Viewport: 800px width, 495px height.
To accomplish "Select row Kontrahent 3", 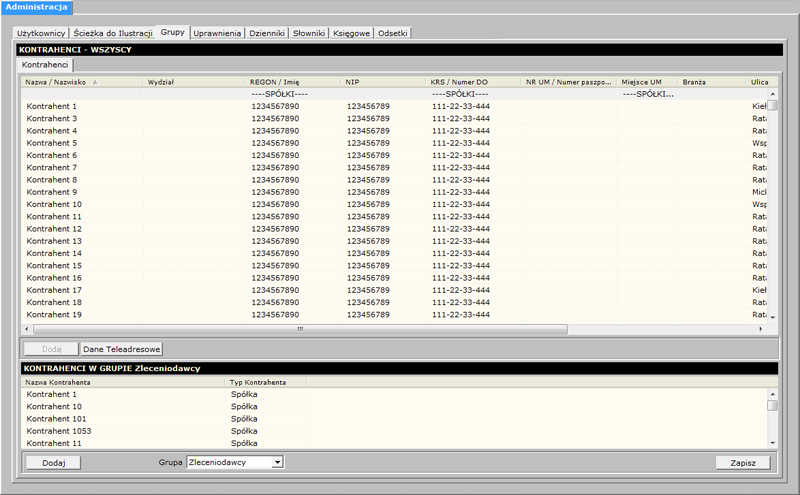I will [393, 118].
